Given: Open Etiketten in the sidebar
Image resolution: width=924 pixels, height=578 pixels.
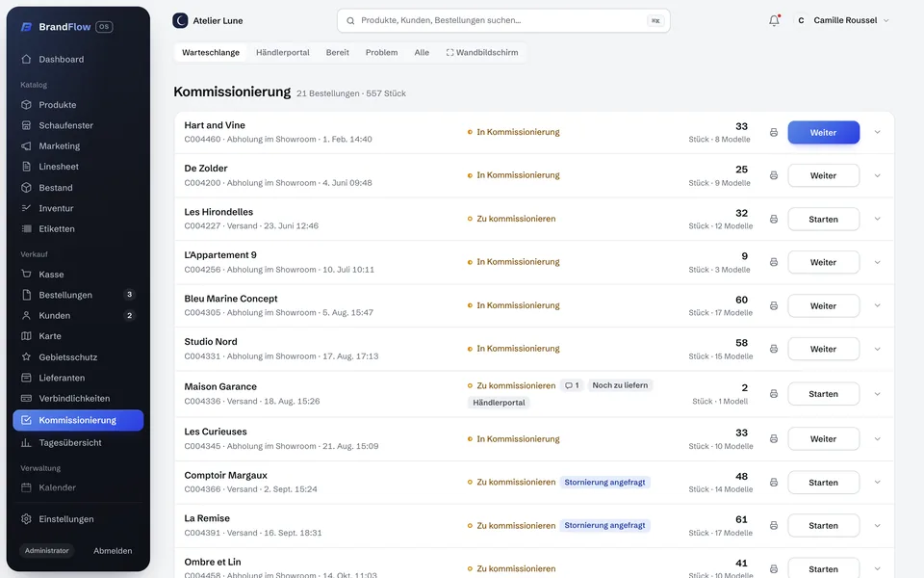Looking at the screenshot, I should point(78,229).
